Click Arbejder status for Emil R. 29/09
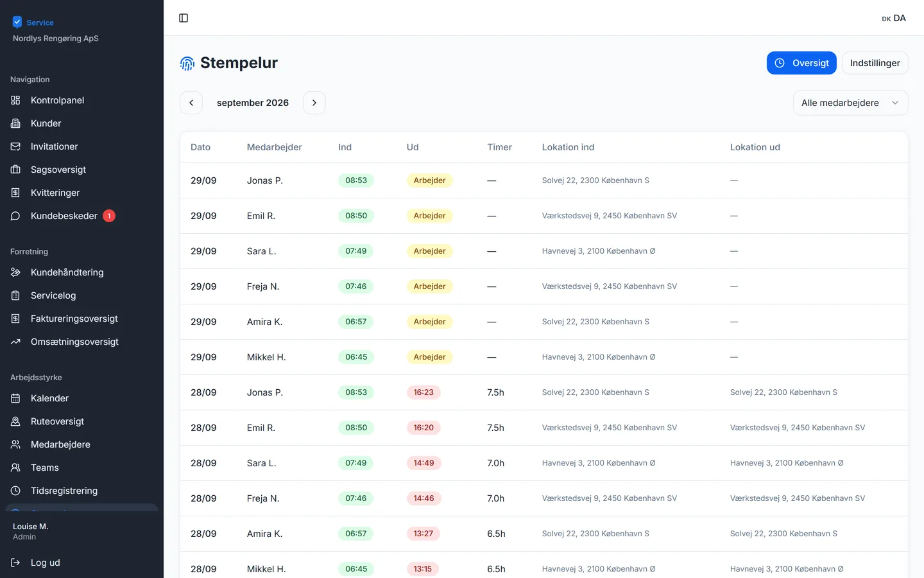Viewport: 924px width, 578px height. pos(429,216)
